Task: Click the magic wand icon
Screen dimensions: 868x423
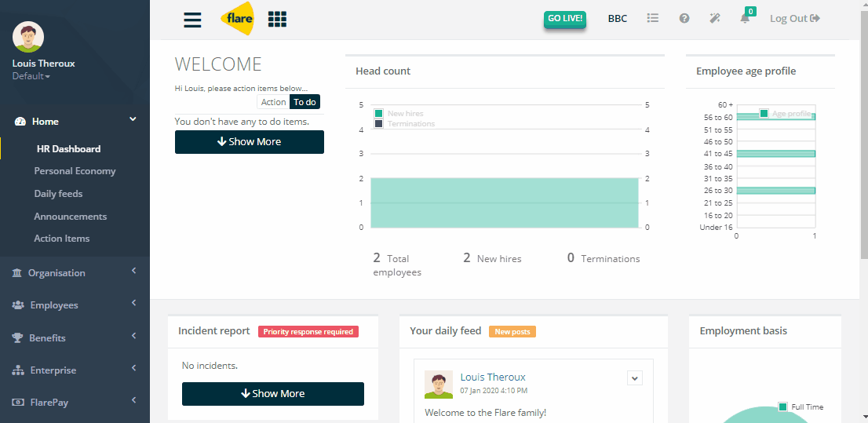Action: (x=715, y=18)
